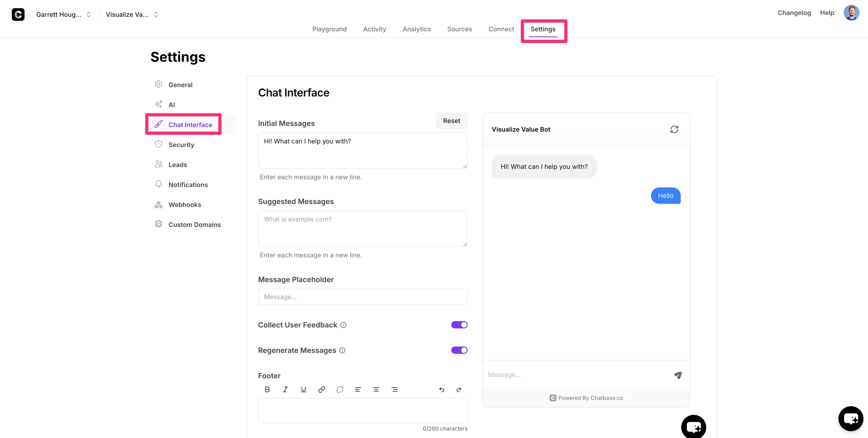Open the user avatar account menu
This screenshot has height=438, width=868.
pos(851,13)
